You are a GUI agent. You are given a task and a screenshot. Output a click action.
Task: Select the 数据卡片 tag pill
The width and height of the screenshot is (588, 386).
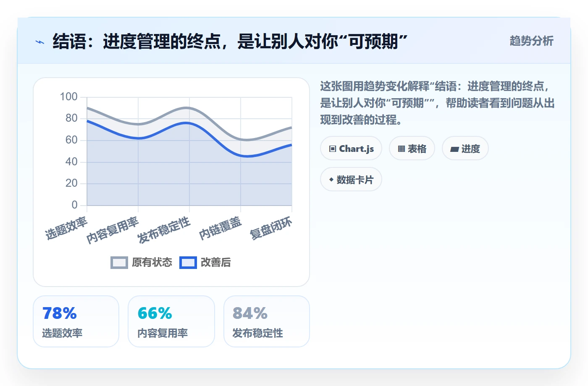tap(351, 180)
